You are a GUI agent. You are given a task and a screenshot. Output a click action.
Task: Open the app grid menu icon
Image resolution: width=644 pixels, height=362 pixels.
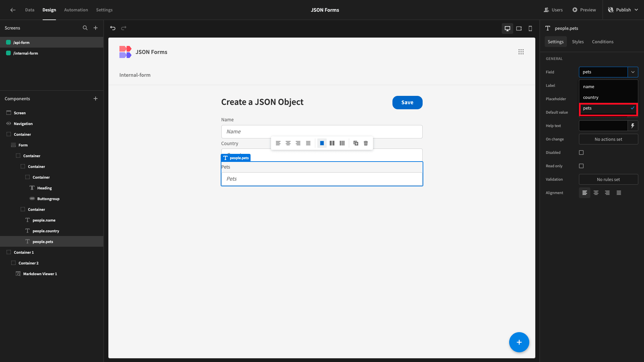(521, 52)
